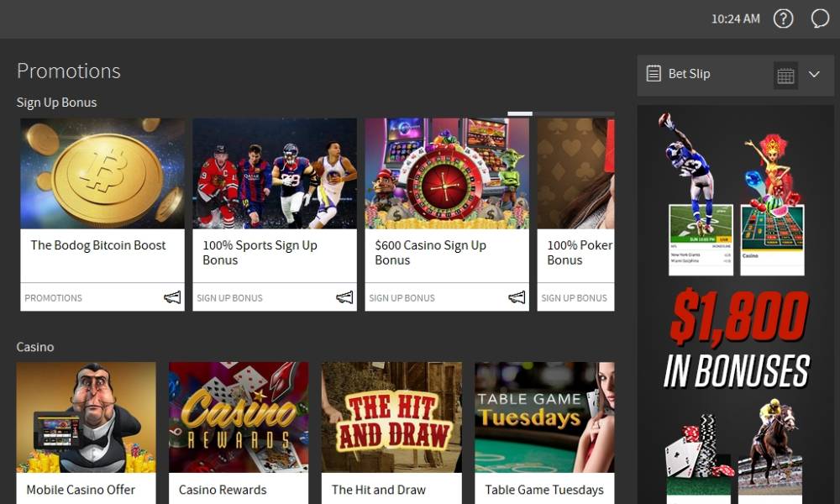Select the sports athletes thumbnail
The width and height of the screenshot is (840, 504).
pos(275,174)
